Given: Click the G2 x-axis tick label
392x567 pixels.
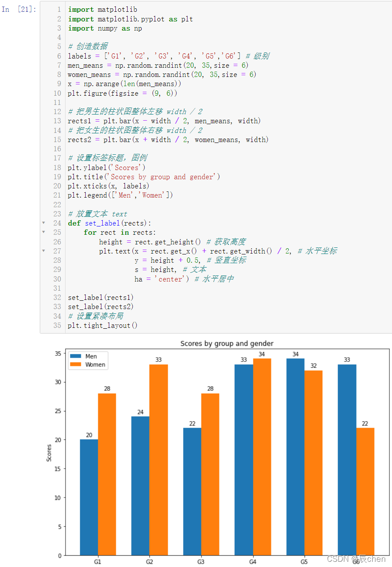Looking at the screenshot, I should 149,562.
